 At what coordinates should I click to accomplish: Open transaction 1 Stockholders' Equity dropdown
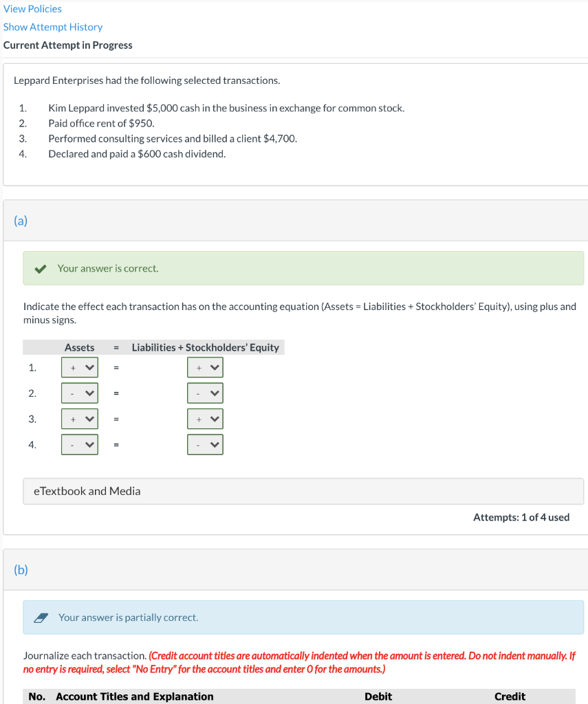click(205, 367)
